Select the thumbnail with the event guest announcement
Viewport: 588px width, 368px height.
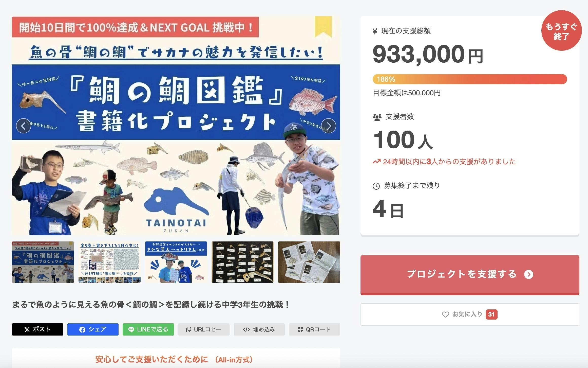[176, 262]
